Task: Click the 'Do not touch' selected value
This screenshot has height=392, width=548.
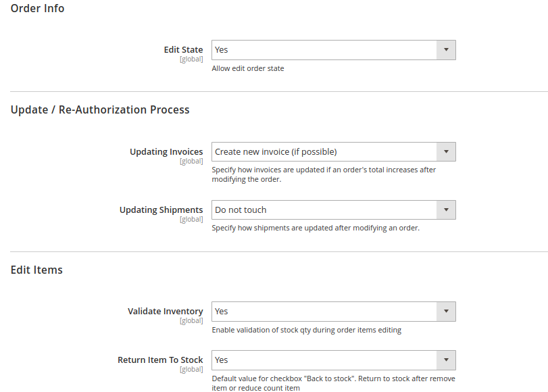Action: click(241, 210)
